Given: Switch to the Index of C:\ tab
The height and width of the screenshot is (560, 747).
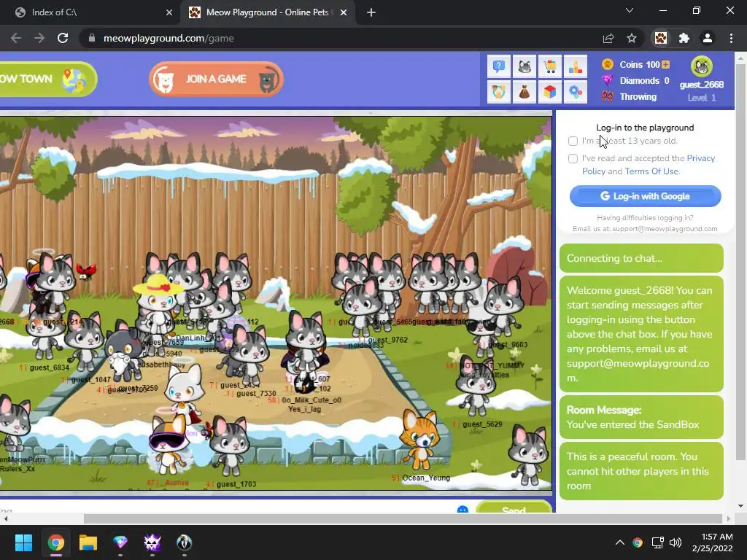Looking at the screenshot, I should click(90, 12).
